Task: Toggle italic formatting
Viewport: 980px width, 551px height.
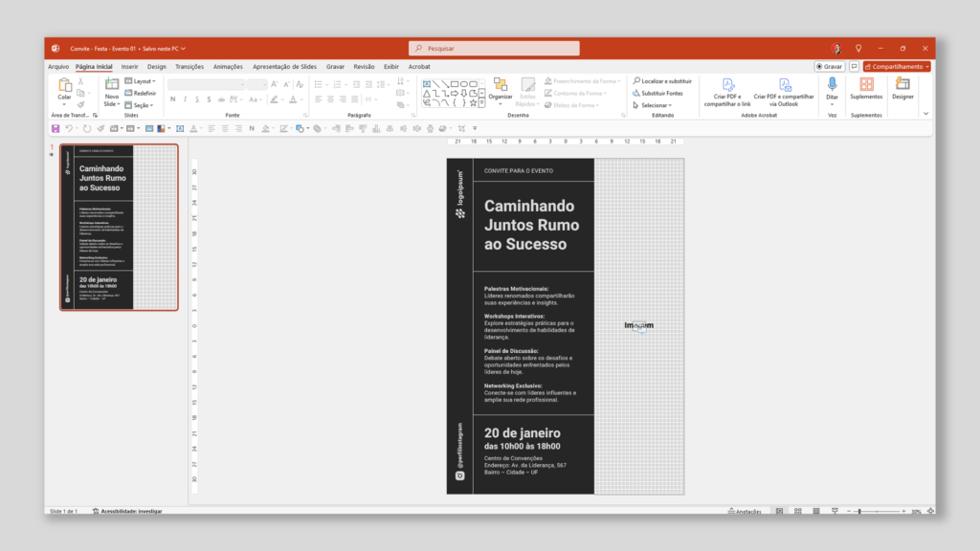Action: pyautogui.click(x=185, y=99)
